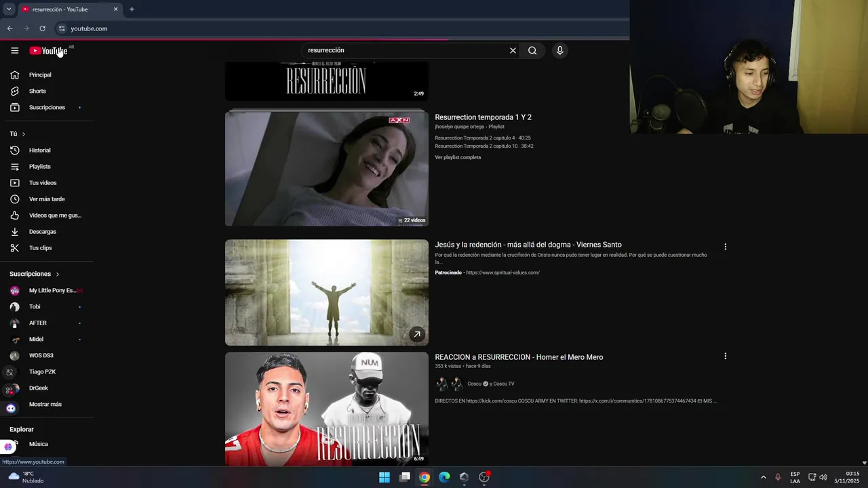868x488 pixels.
Task: Play the top RESURRECCIÓN 2:49 video thumbnail
Action: pos(327,81)
